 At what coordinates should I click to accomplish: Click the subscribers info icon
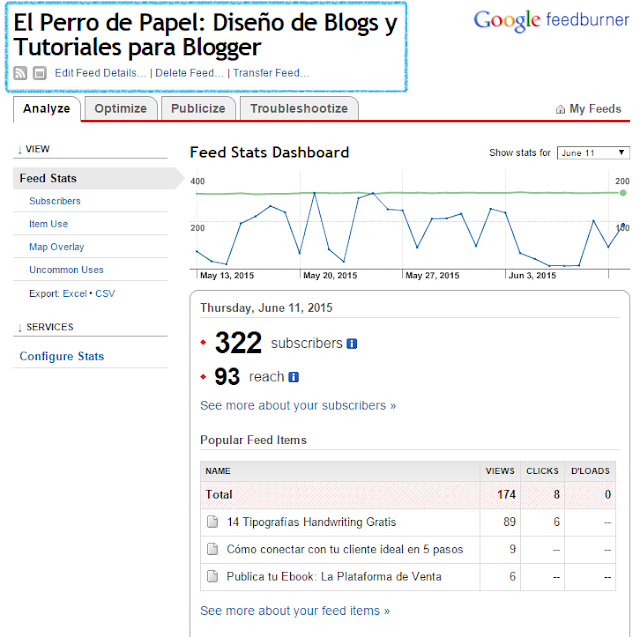click(352, 344)
